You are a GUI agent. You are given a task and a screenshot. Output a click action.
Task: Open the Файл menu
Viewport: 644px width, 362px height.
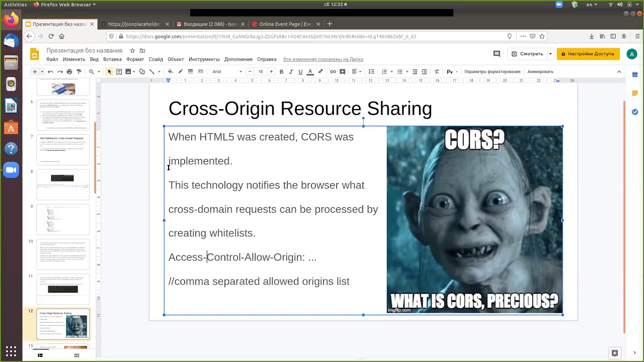[x=52, y=59]
